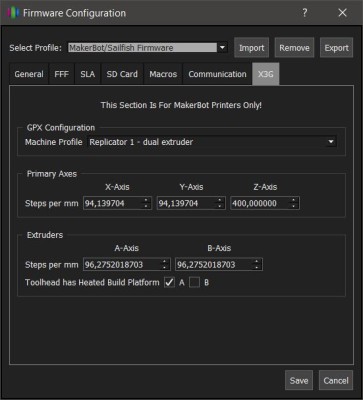Image resolution: width=363 pixels, height=400 pixels.
Task: Click the B-Axis steps per mm stepper arrows
Action: coord(257,265)
